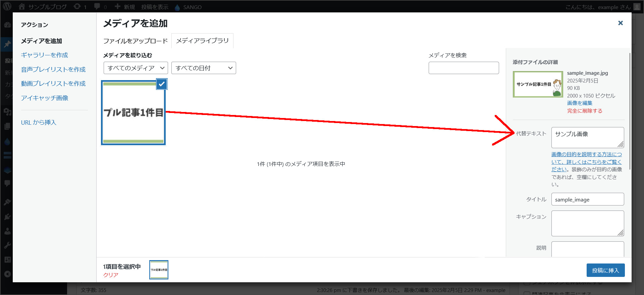Screen dimensions: 644x295
Task: Select the メディアライブラリ tab
Action: [202, 41]
